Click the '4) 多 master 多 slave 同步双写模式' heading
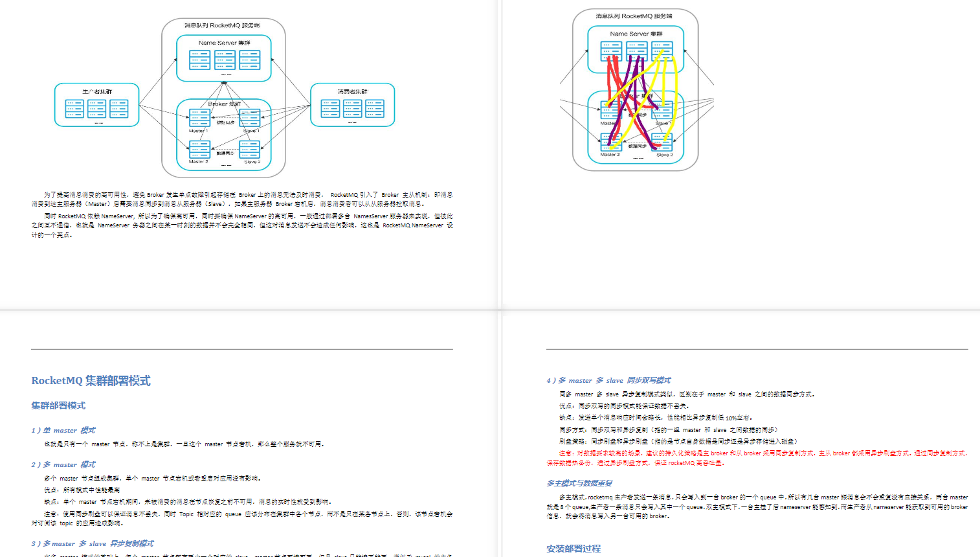The height and width of the screenshot is (557, 980). click(x=608, y=380)
